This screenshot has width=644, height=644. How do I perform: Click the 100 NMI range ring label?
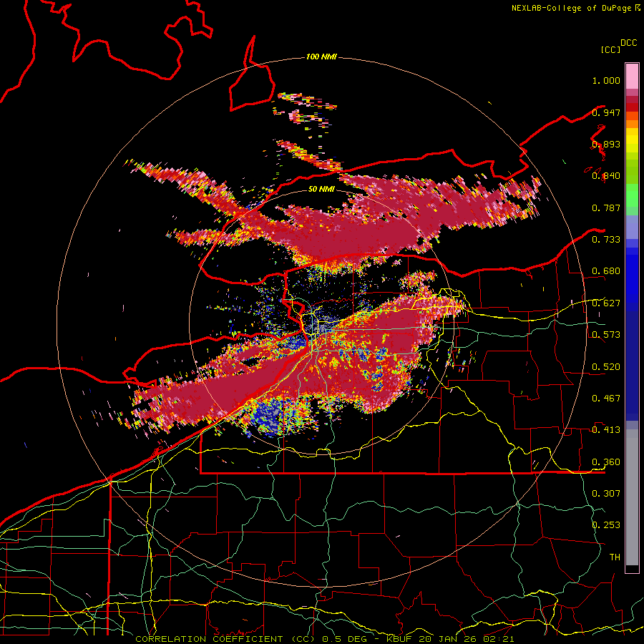(x=321, y=57)
